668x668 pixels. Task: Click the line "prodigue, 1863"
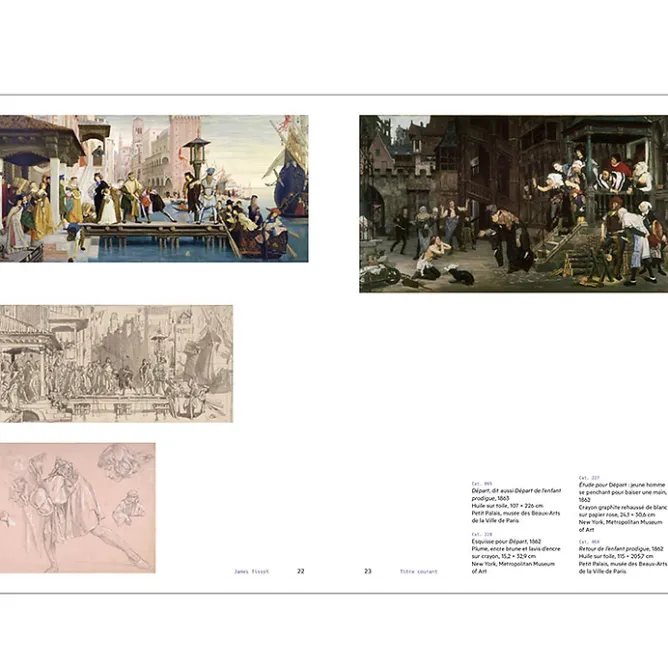pyautogui.click(x=490, y=498)
